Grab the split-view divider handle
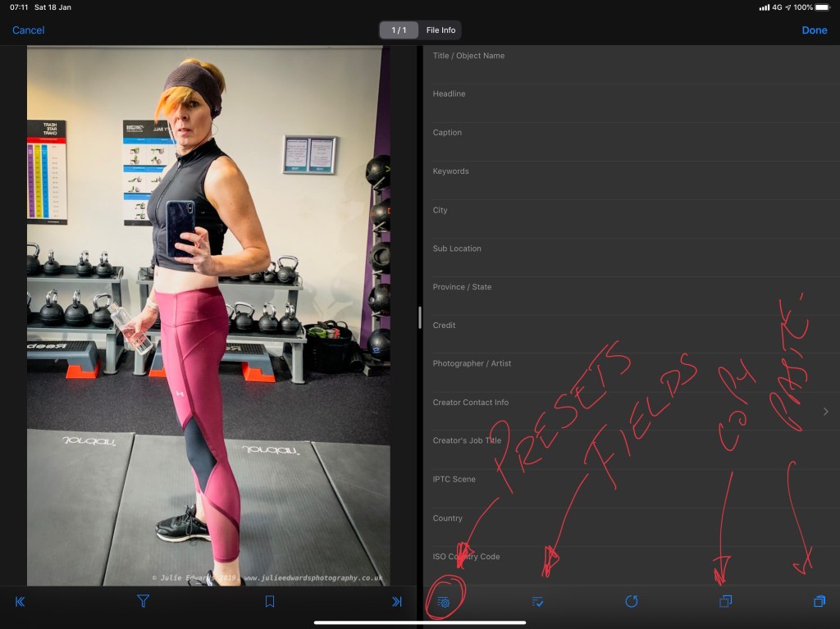This screenshot has width=840, height=629. [420, 317]
